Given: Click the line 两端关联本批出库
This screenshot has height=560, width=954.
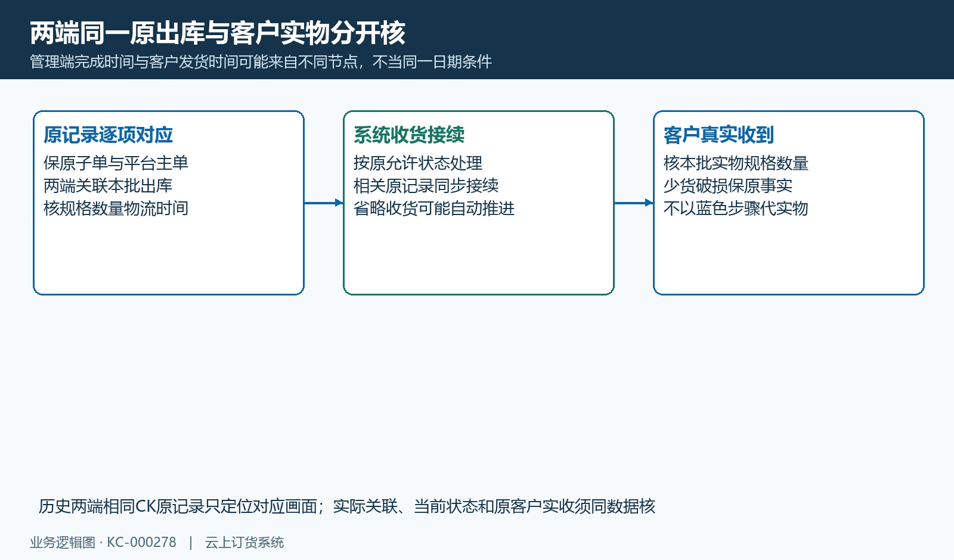Looking at the screenshot, I should click(108, 185).
